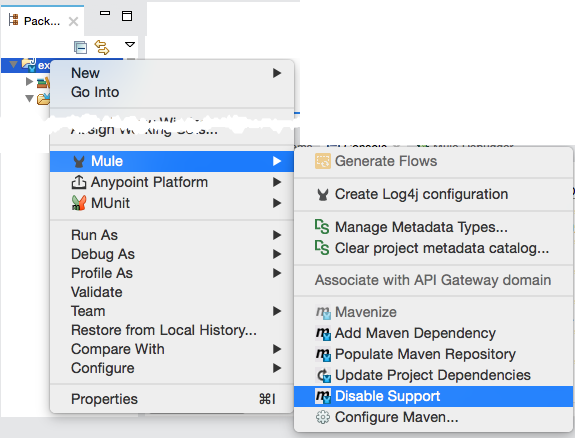
Task: Open the Mule submenu entry
Action: coord(172,161)
